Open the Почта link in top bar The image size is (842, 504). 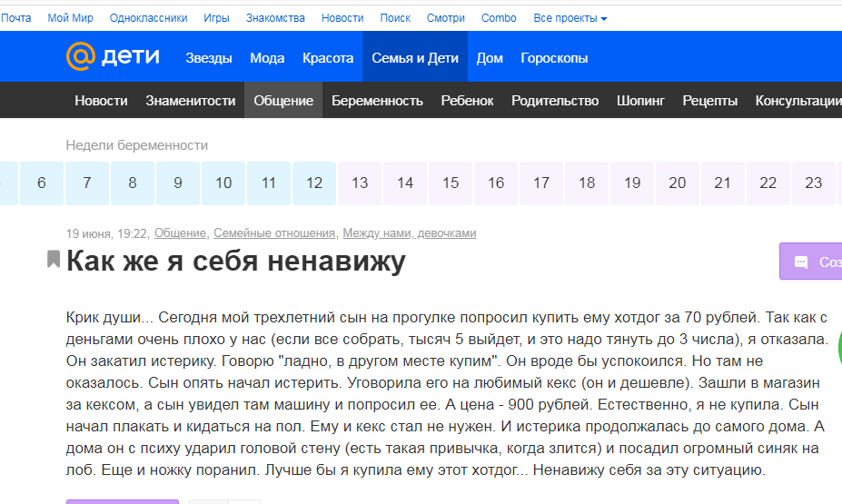point(16,18)
